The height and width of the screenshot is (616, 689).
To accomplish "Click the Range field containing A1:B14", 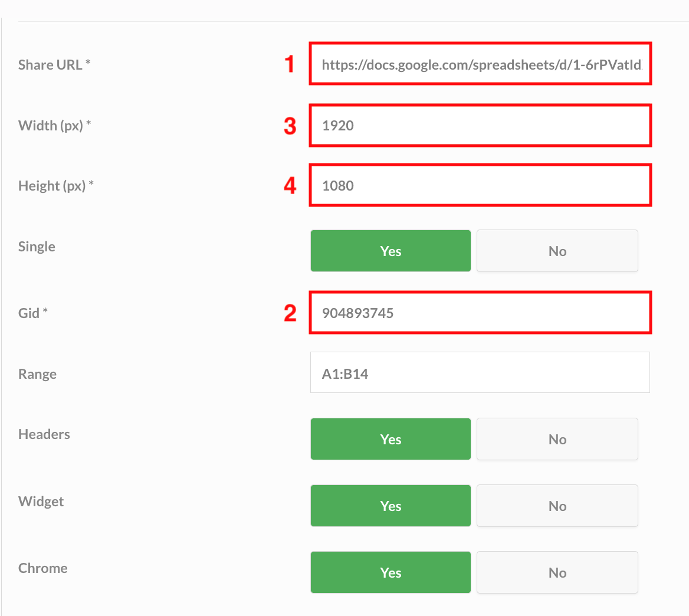I will pos(479,372).
